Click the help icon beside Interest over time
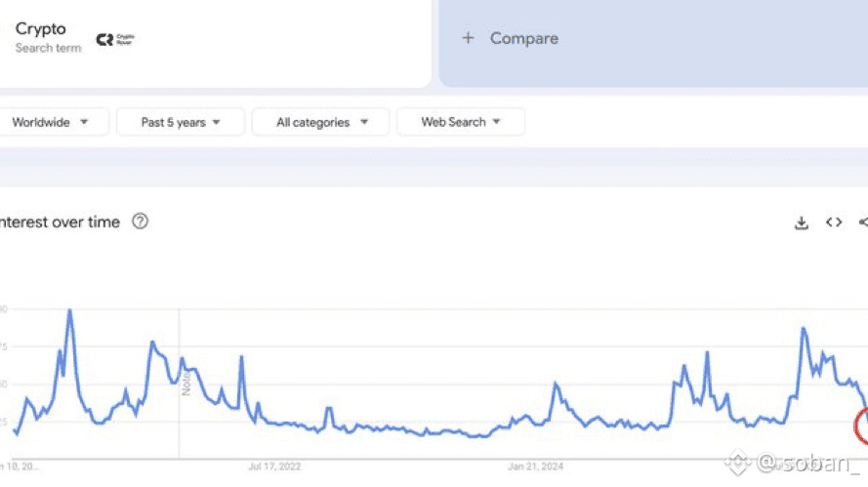The width and height of the screenshot is (868, 487). [140, 222]
